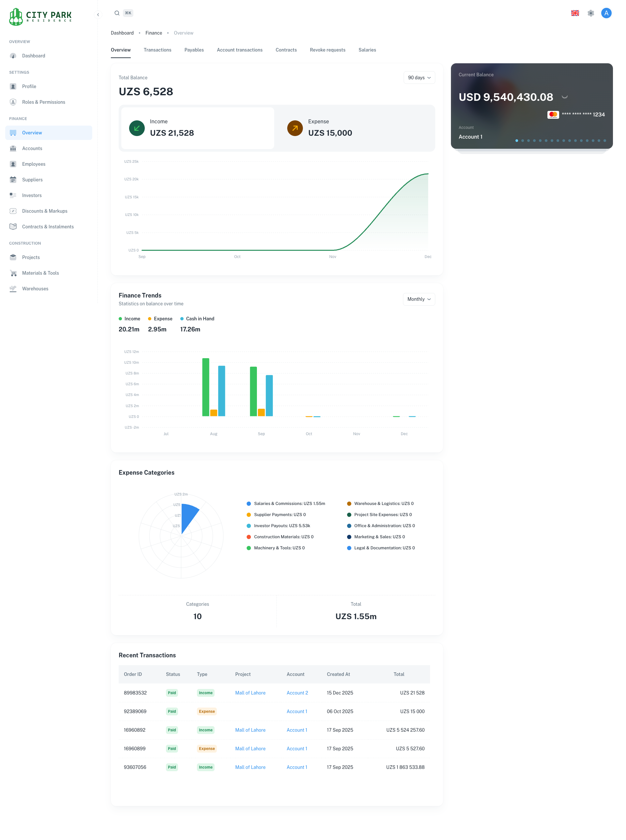Open the language flag selector
Screen dimensions: 626x840
575,13
